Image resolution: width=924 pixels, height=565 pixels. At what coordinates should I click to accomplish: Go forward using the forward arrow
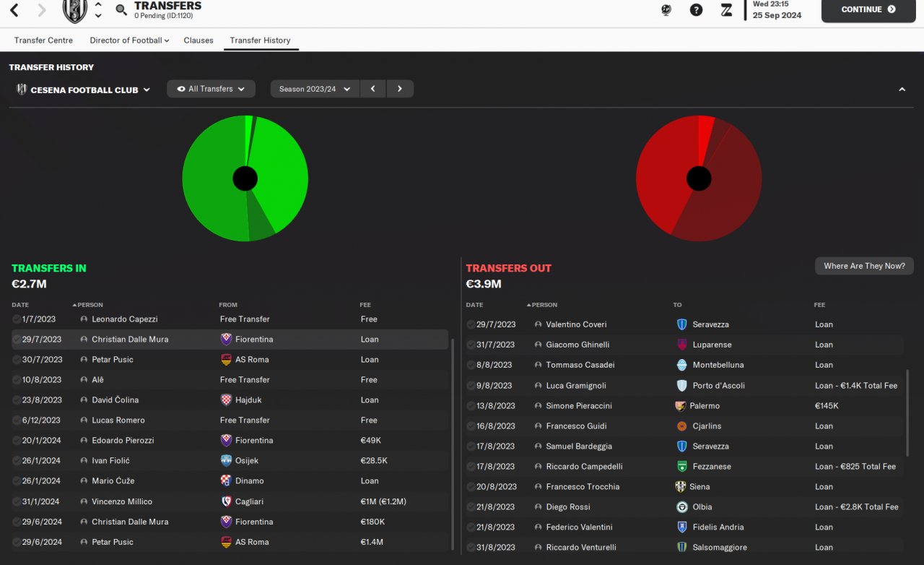[42, 10]
